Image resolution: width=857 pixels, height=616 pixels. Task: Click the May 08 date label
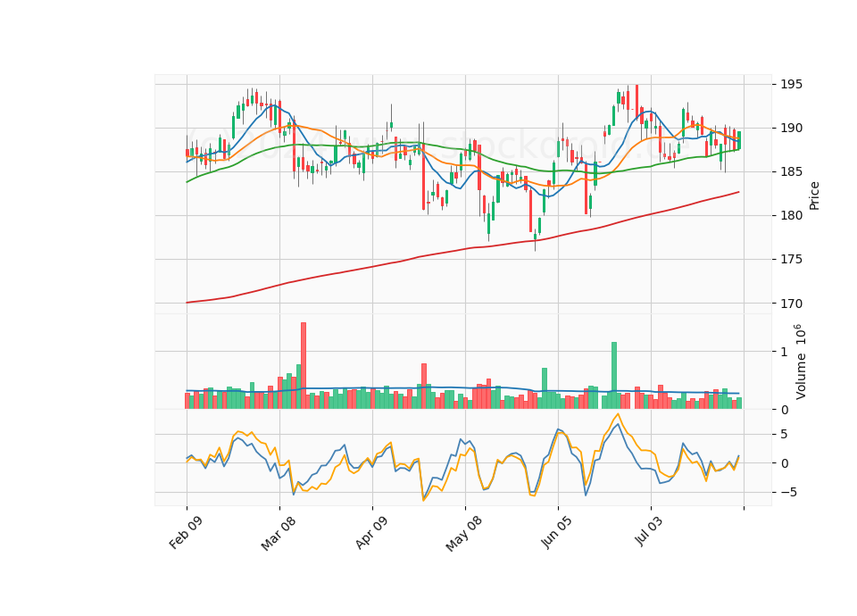pyautogui.click(x=464, y=534)
